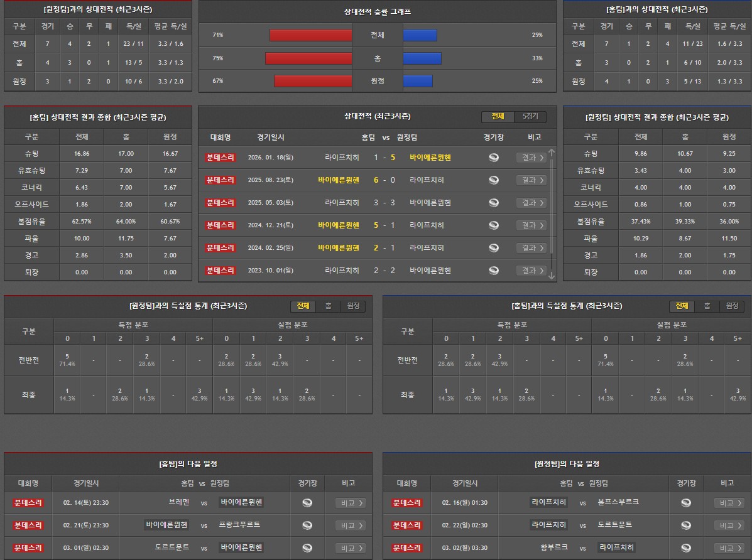Expand 비교 for 라이프치히 vs 도르트문트
Viewport: 752px width, 560px height.
point(729,525)
